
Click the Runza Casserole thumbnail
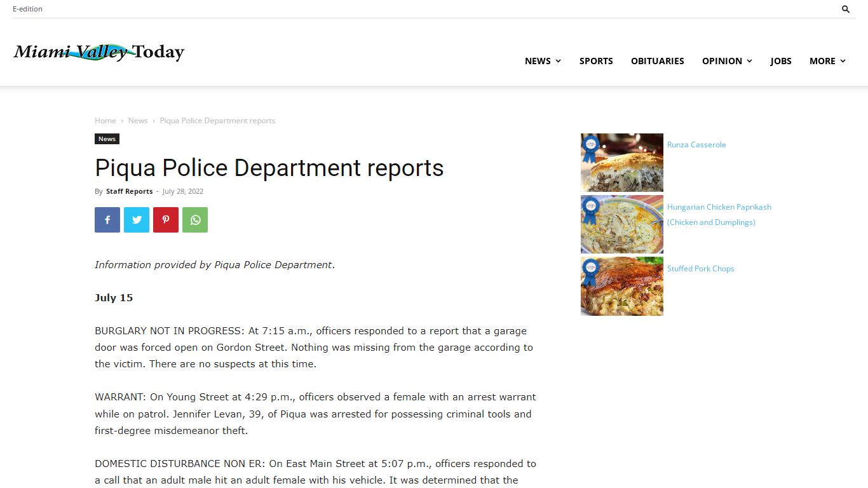click(x=622, y=163)
